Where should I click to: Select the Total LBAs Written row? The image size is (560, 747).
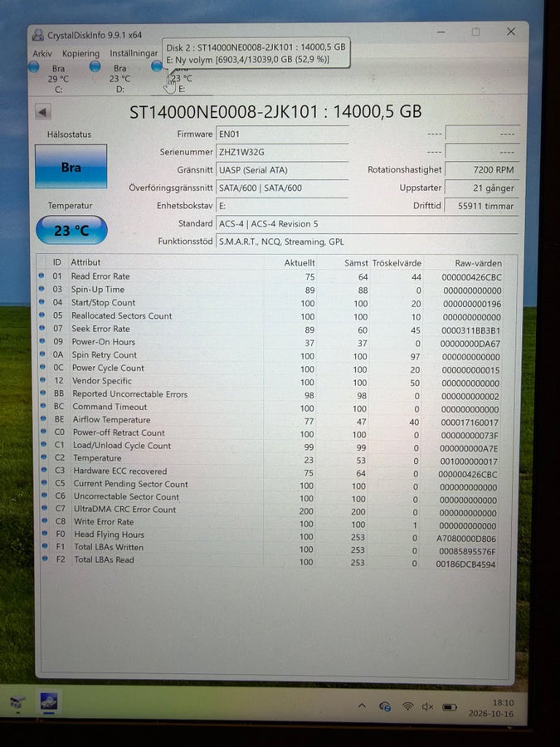[x=270, y=550]
